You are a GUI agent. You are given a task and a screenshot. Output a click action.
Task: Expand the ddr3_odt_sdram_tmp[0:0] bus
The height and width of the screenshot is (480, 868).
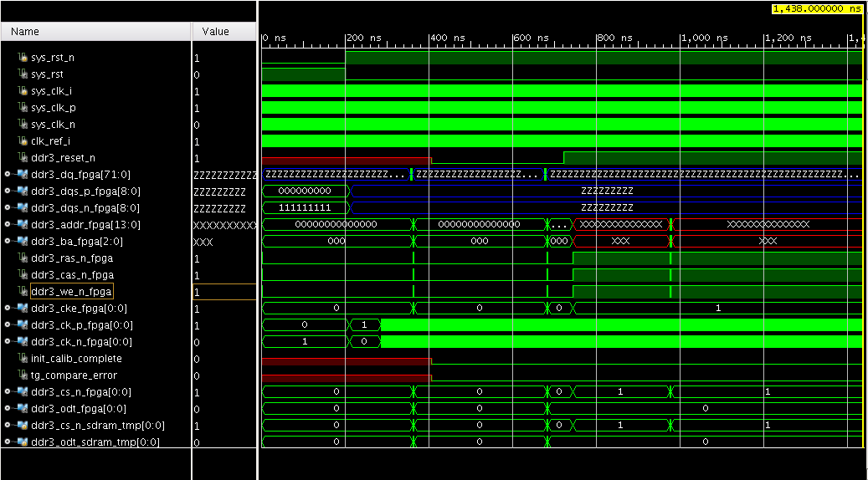point(8,442)
